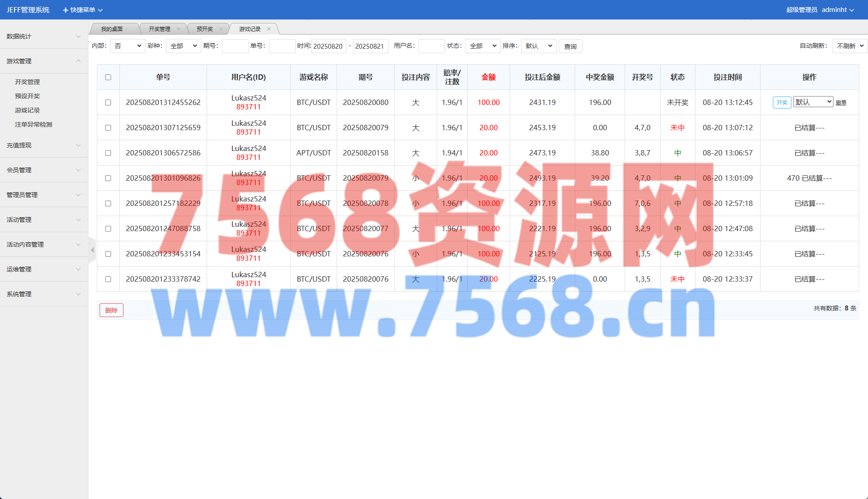The height and width of the screenshot is (499, 868).
Task: Open the adminht account dropdown arrow
Action: pos(852,10)
